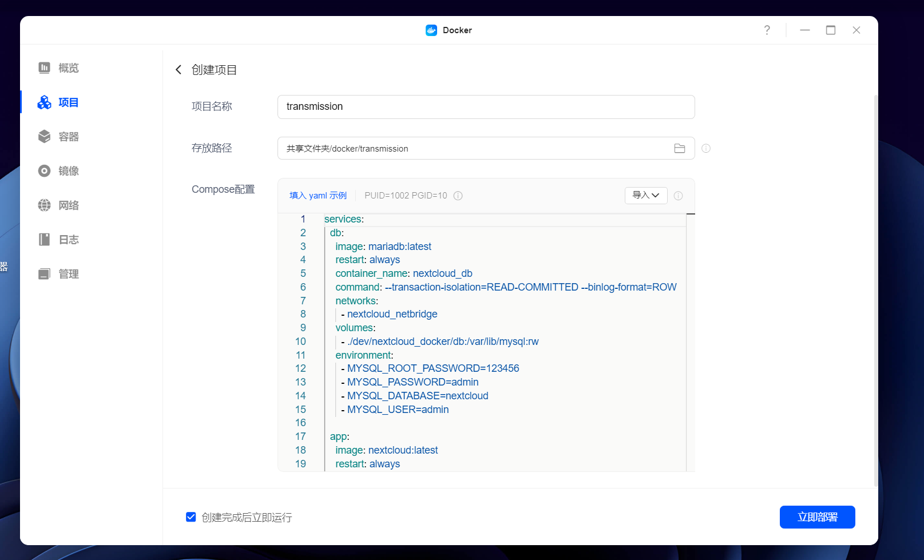Open the 网络 network section icon
This screenshot has height=560, width=924.
coord(44,205)
